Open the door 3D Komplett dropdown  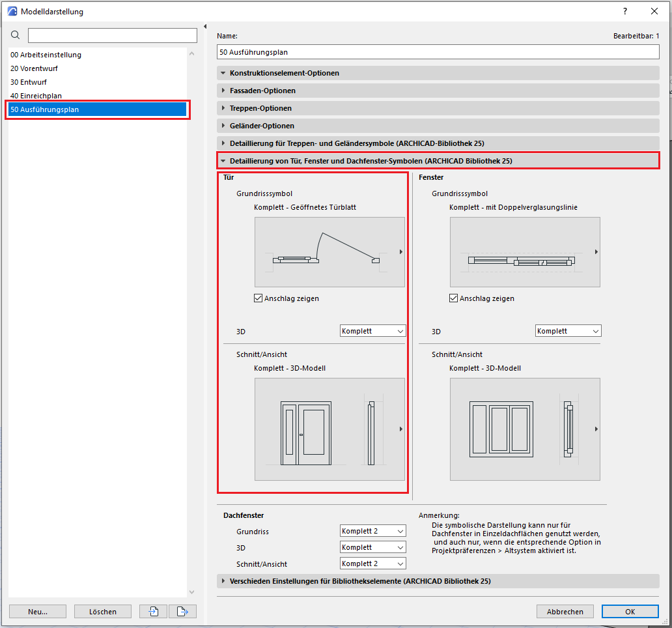click(x=372, y=331)
